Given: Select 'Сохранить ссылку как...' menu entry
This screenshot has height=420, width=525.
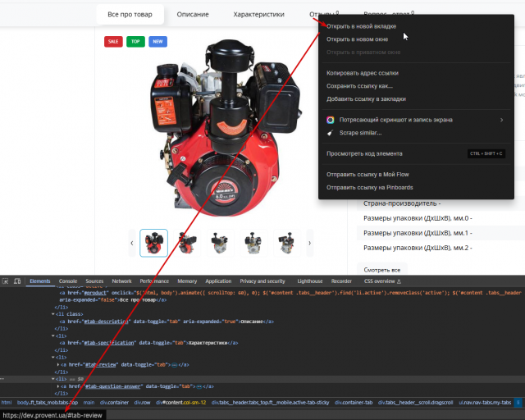Looking at the screenshot, I should tap(416, 86).
